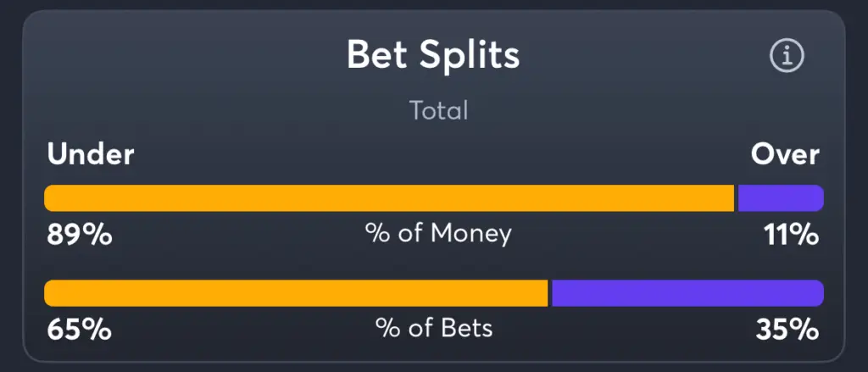Image resolution: width=868 pixels, height=372 pixels.
Task: Select the 11% money value
Action: [x=793, y=236]
